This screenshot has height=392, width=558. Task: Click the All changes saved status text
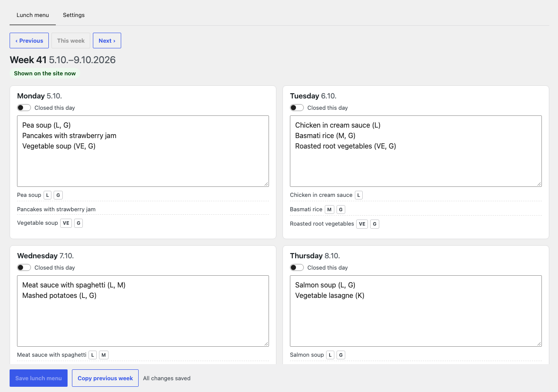[x=167, y=378]
